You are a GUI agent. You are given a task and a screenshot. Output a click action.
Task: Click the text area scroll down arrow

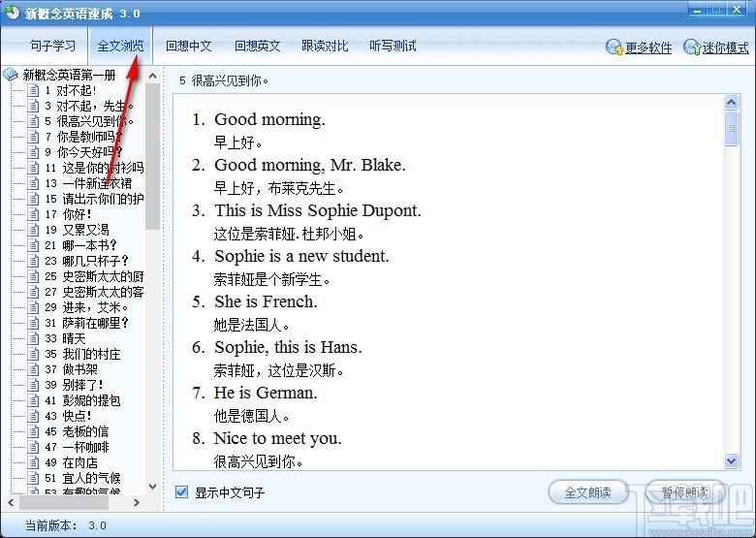732,461
